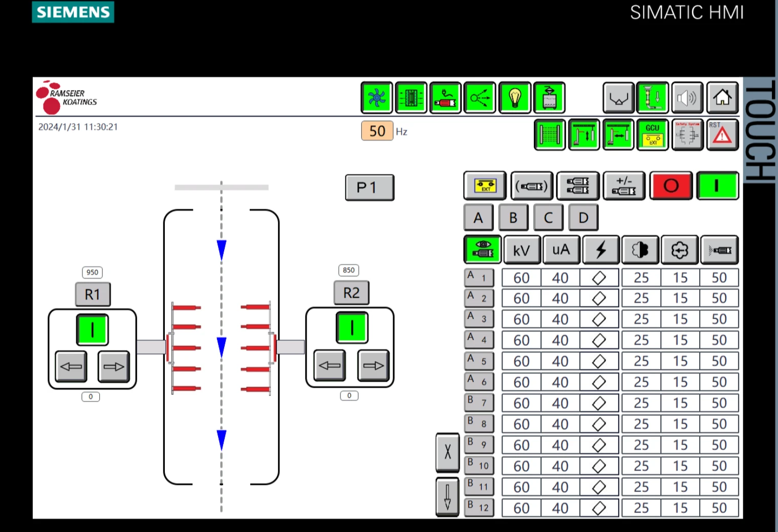Toggle the speaker horn button
Screen dimensions: 778x532
(x=687, y=97)
